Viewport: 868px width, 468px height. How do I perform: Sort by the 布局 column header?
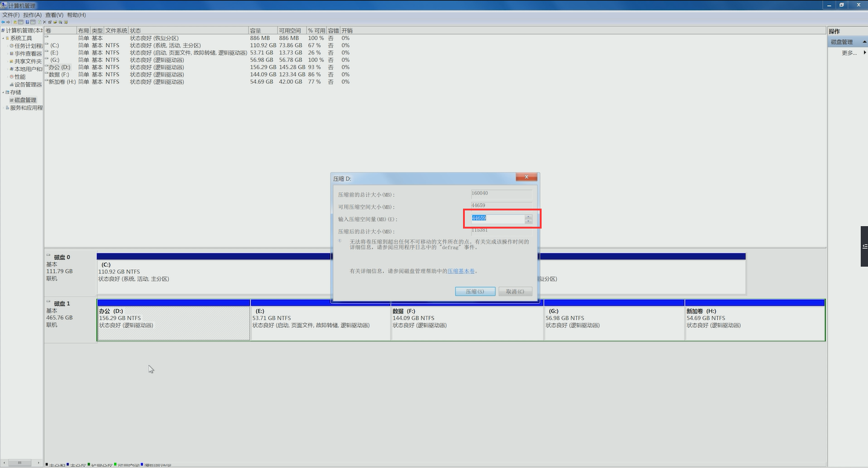[x=83, y=30]
